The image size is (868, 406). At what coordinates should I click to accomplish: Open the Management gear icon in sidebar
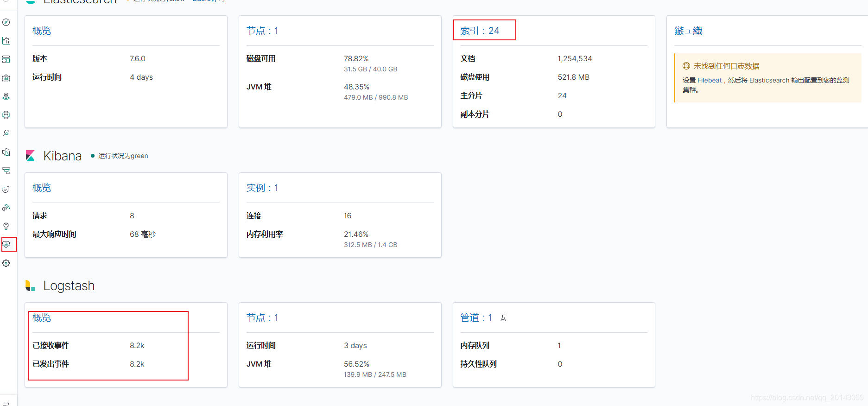(x=6, y=263)
